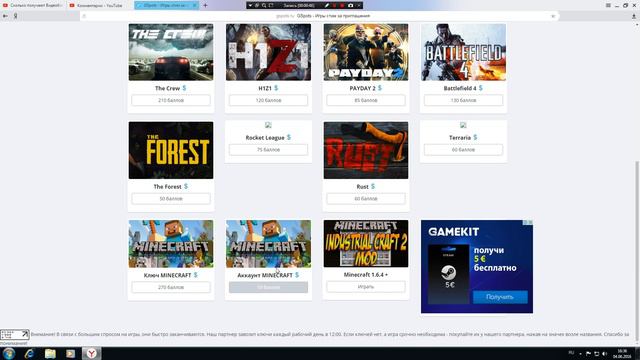Click the dollar icon next to The Forest
The width and height of the screenshot is (640, 360).
186,186
